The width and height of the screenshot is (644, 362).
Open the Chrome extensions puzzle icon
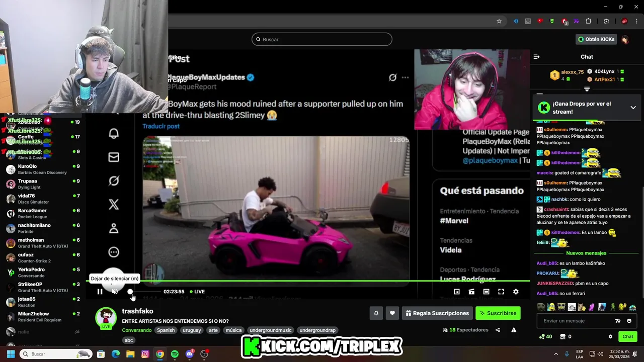[x=588, y=21]
